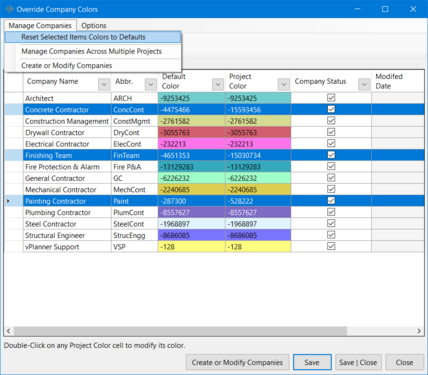Open the Manage Companies menu
Screen dimensions: 428x375
point(40,25)
